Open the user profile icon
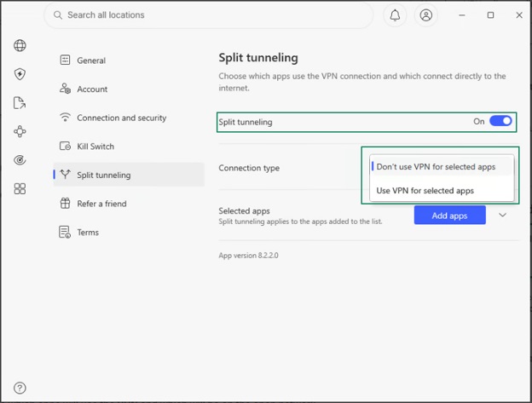Screen dimensions: 532x403 tap(425, 15)
